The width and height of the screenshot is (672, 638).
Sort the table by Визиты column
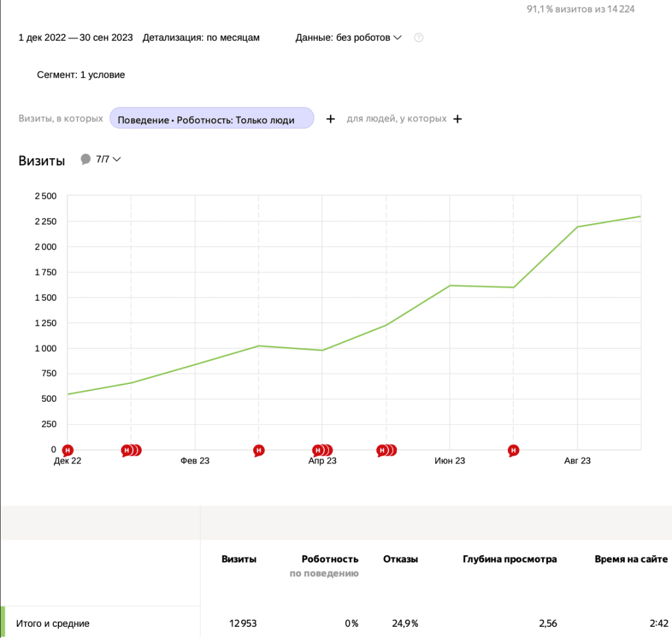click(238, 559)
